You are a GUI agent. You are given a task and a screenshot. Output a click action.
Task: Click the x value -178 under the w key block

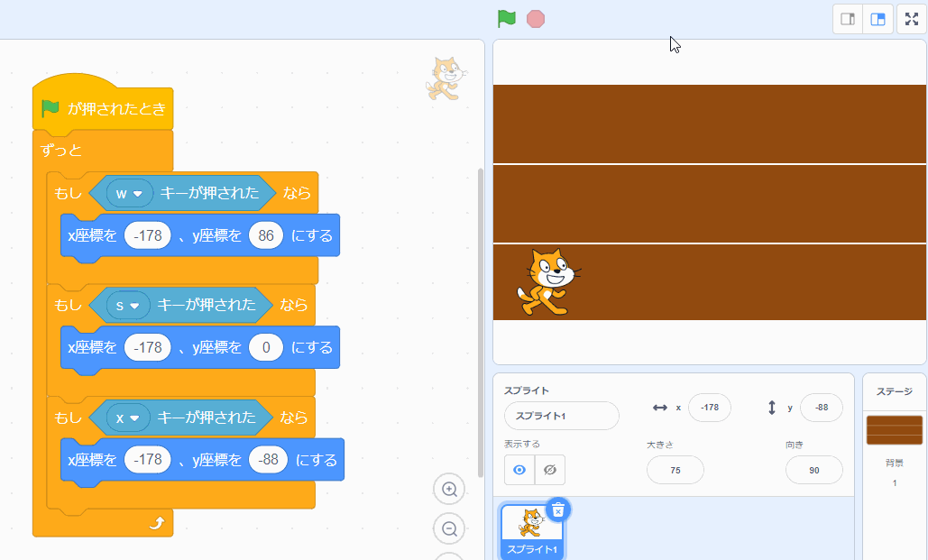click(147, 235)
